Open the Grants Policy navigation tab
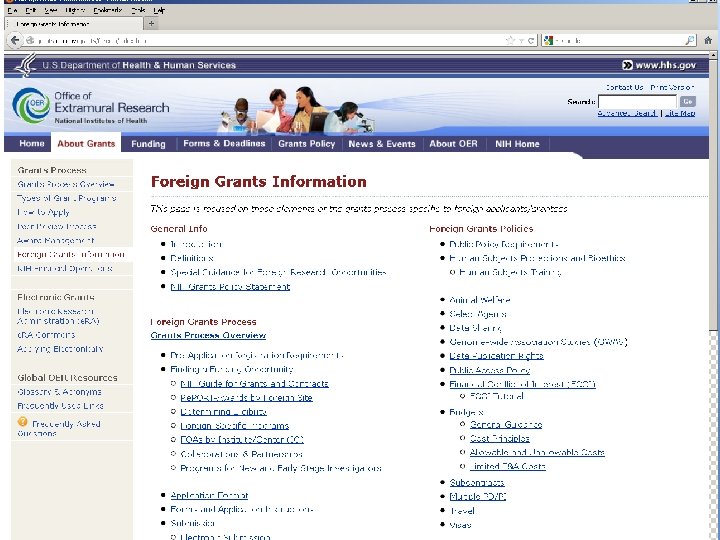720x540 pixels. click(306, 144)
